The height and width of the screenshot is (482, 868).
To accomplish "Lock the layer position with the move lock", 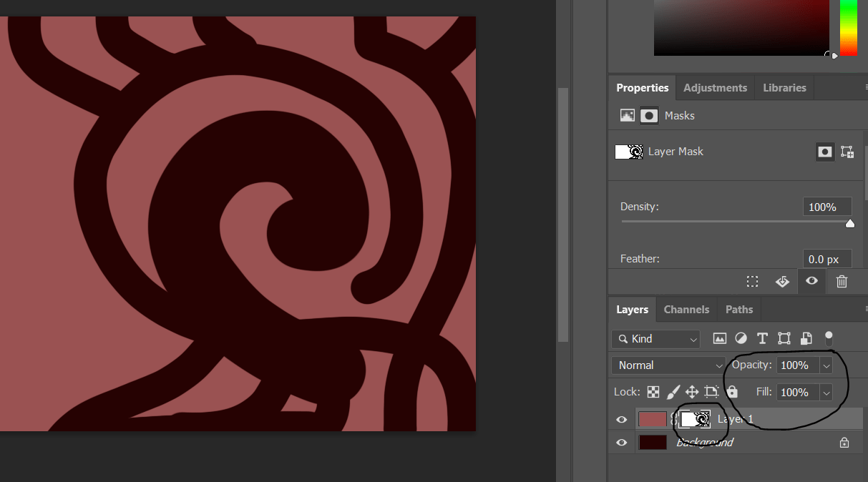I will [x=691, y=392].
